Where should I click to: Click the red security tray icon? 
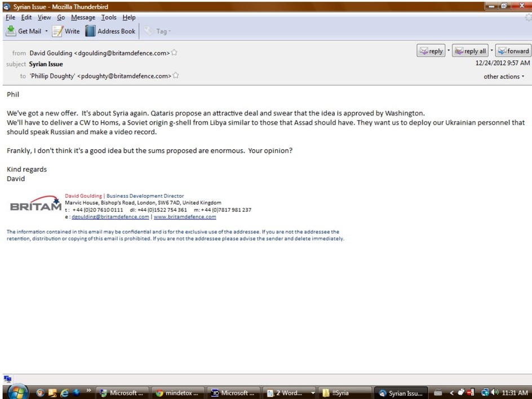(471, 393)
